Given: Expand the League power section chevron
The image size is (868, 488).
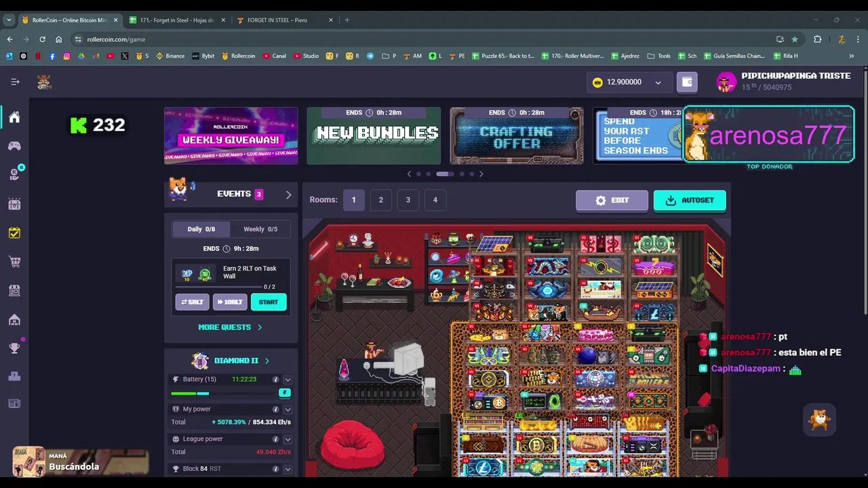Looking at the screenshot, I should pos(288,439).
